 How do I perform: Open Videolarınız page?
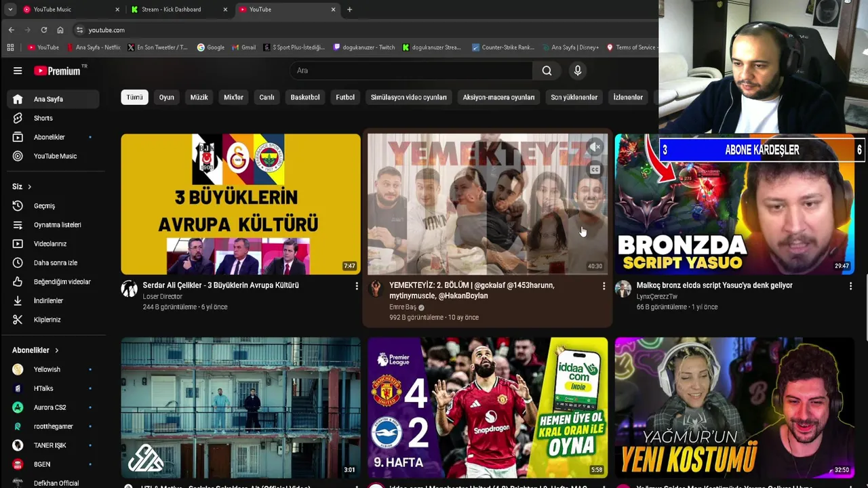pos(53,243)
